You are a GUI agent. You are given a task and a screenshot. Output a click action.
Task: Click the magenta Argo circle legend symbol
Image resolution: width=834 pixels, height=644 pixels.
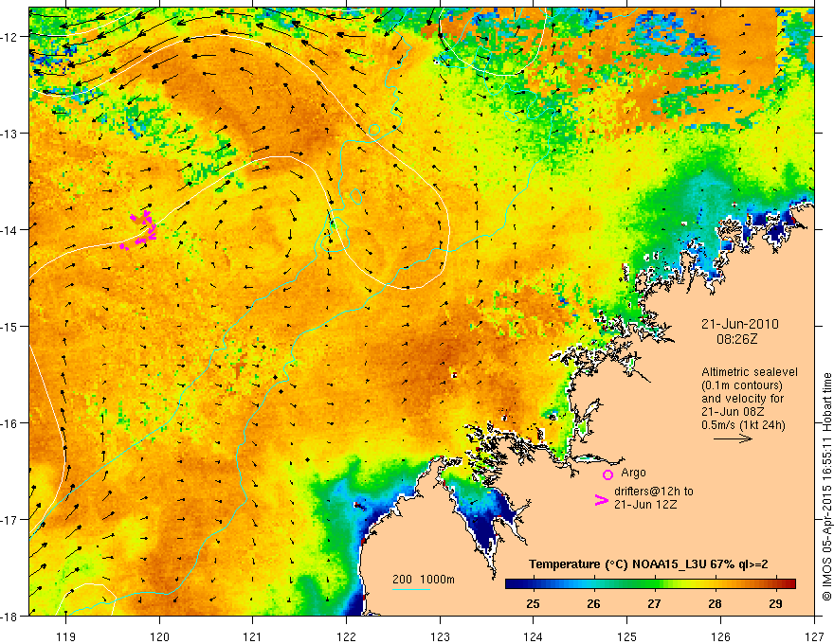click(607, 474)
